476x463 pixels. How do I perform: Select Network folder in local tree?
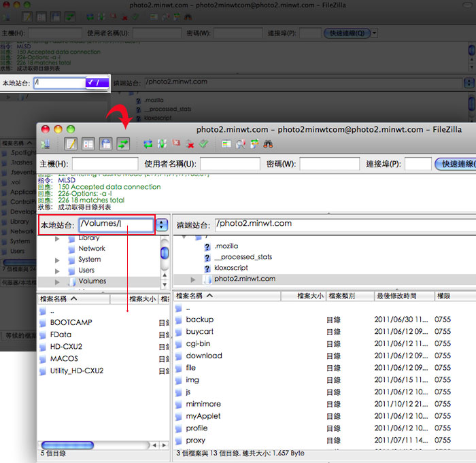tap(92, 248)
